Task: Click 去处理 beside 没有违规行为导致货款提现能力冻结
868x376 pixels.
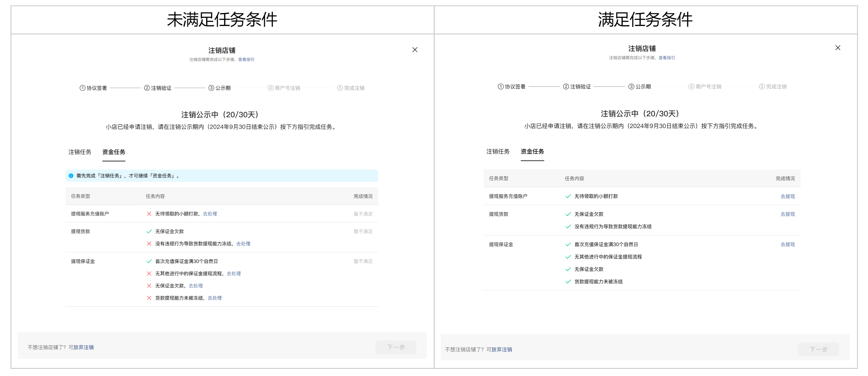Action: (243, 244)
